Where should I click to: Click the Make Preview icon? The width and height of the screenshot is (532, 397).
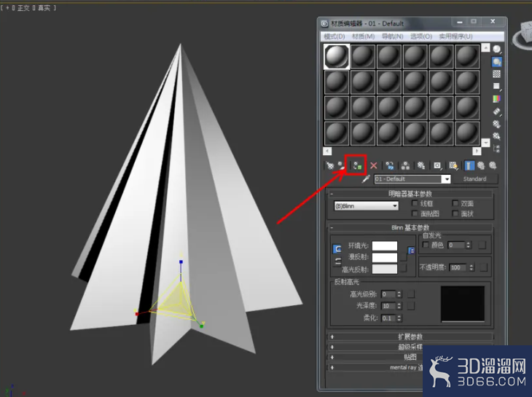497,111
